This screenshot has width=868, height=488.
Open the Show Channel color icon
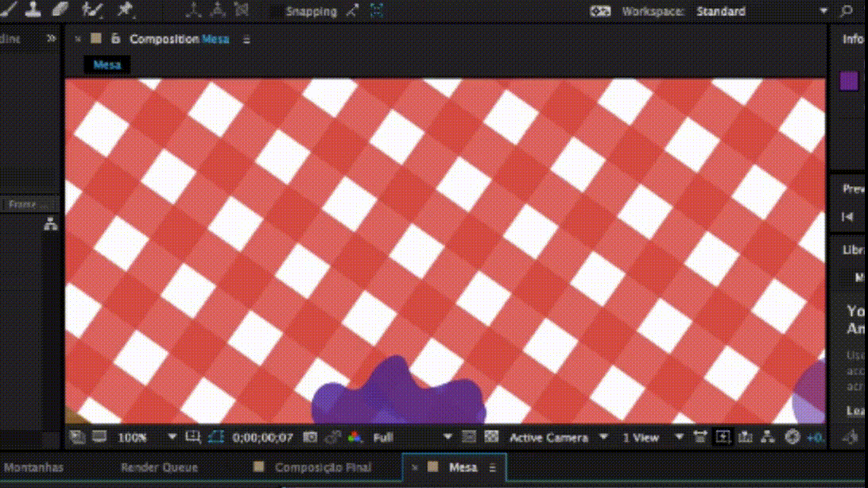point(355,437)
